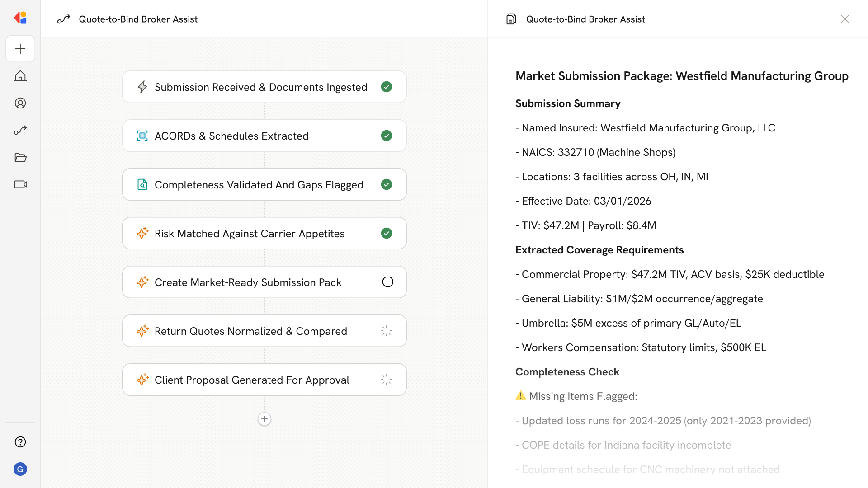The width and height of the screenshot is (868, 488).
Task: Select the ACORDs & Schedules Extracted step
Action: pyautogui.click(x=231, y=136)
